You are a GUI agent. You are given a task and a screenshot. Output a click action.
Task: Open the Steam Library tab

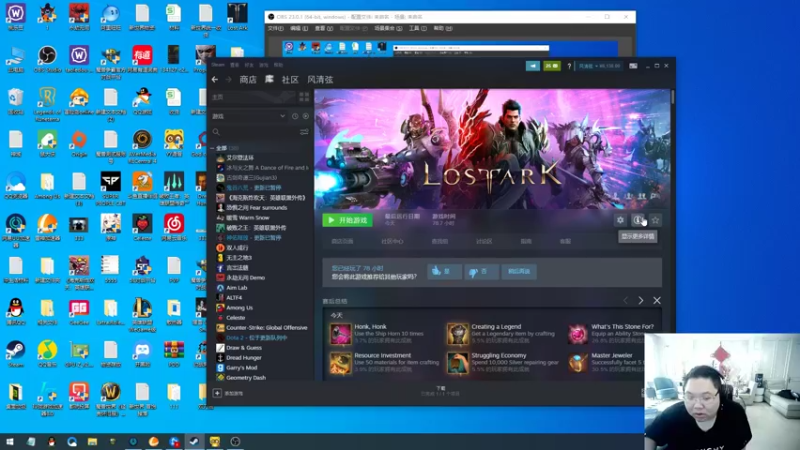[x=269, y=79]
